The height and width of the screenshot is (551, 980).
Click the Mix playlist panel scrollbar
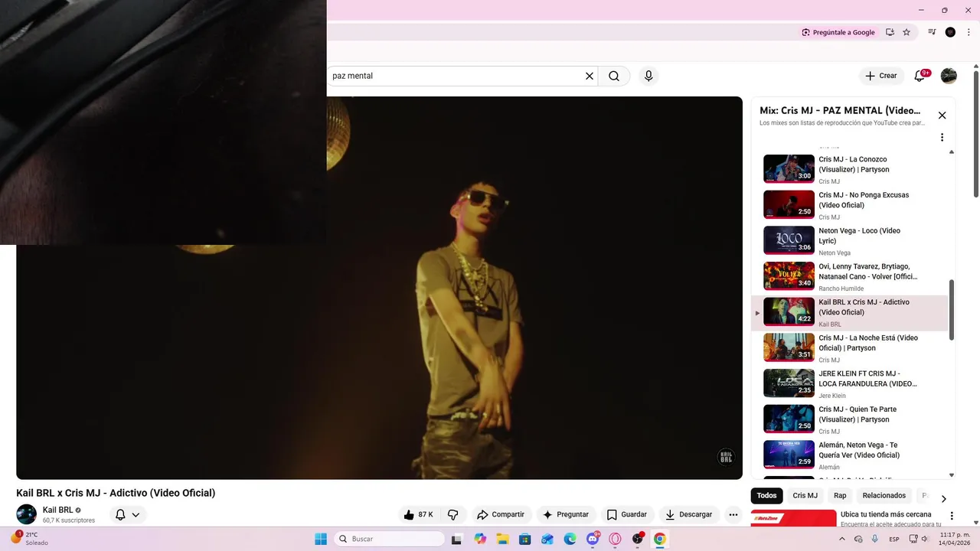coord(952,310)
